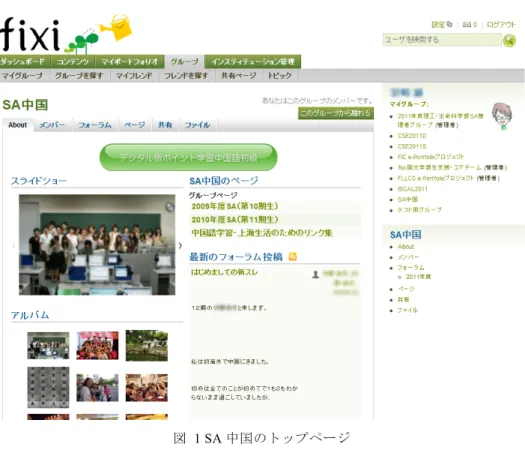525x450 pixels.
Task: Switch to the ページ group tab
Action: 135,125
